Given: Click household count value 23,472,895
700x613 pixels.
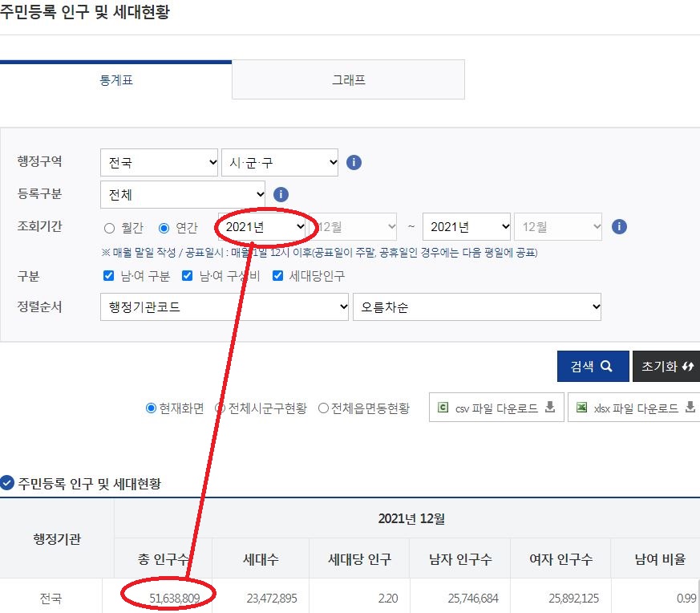Looking at the screenshot, I should pos(272,598).
